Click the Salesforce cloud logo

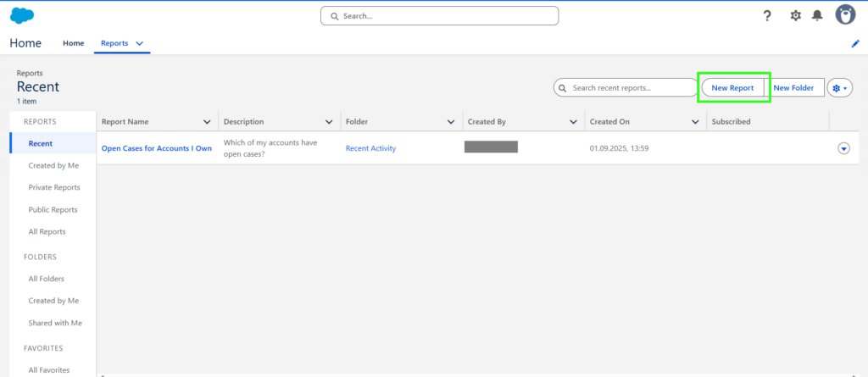22,16
